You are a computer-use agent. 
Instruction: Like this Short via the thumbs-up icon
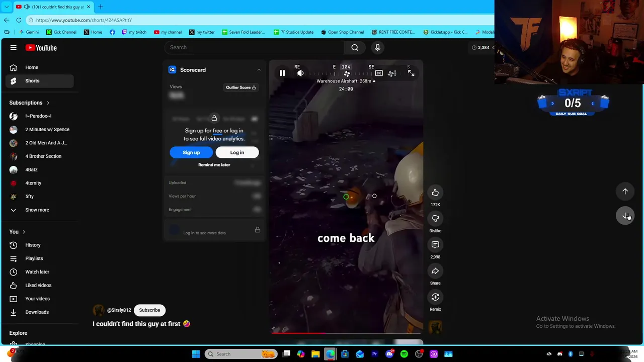[435, 193]
